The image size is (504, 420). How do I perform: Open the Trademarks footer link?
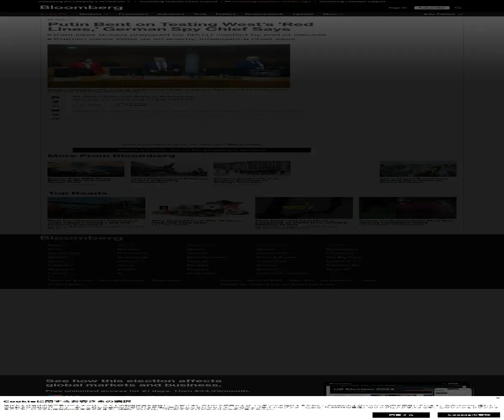[166, 280]
